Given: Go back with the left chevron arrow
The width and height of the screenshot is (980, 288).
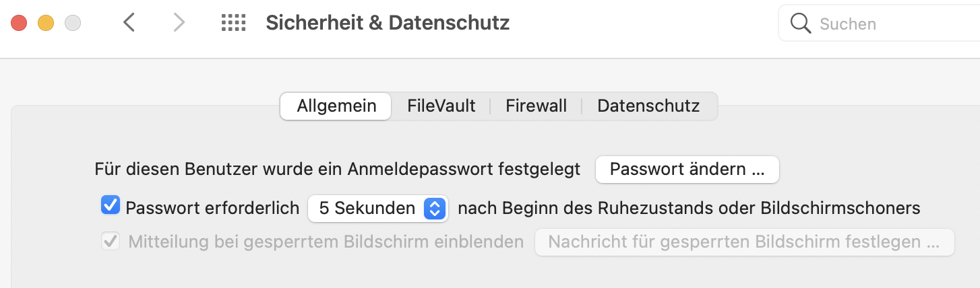Looking at the screenshot, I should [129, 23].
